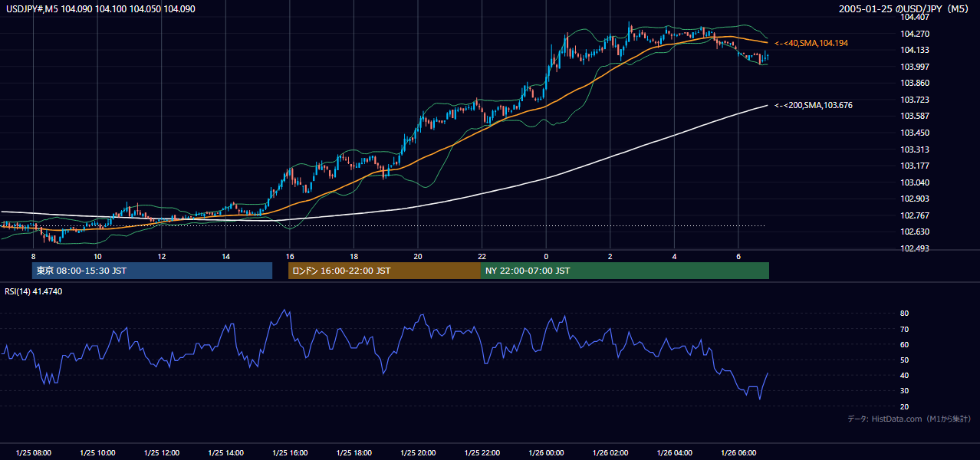Screen dimensions: 980x460
Task: Click price axis value 102.493
Action: (x=914, y=248)
